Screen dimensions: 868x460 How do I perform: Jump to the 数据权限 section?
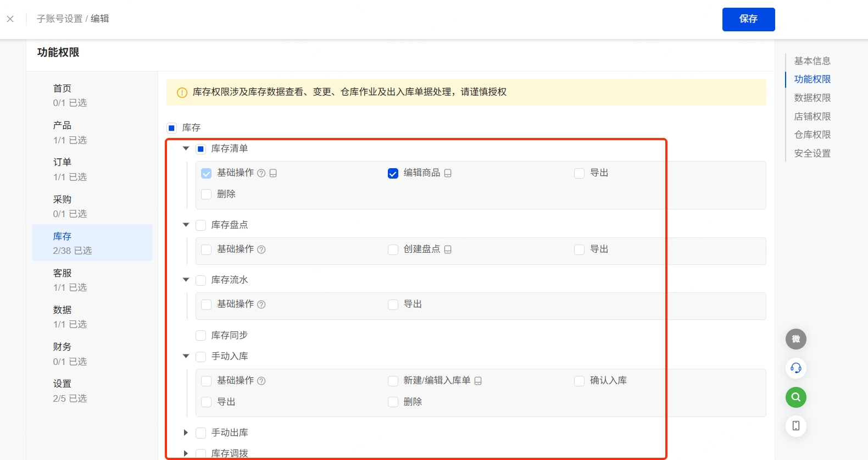[812, 98]
